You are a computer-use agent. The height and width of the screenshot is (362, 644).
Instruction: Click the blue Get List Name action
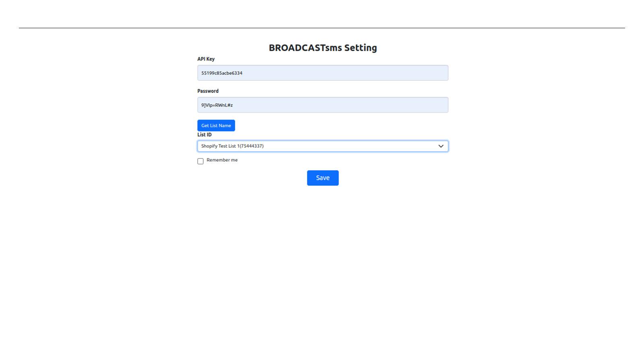[x=216, y=125]
